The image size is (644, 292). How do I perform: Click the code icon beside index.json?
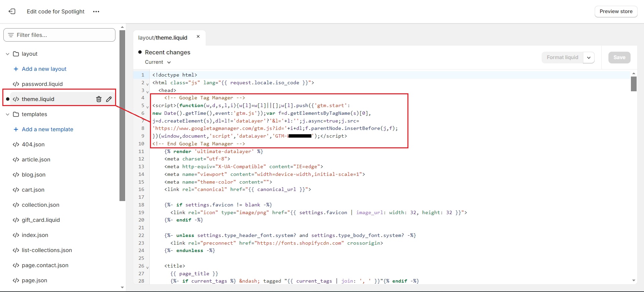coord(16,235)
